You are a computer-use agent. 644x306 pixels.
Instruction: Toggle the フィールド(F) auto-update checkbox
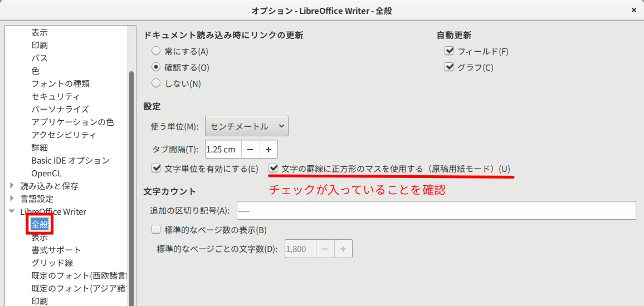(x=449, y=51)
